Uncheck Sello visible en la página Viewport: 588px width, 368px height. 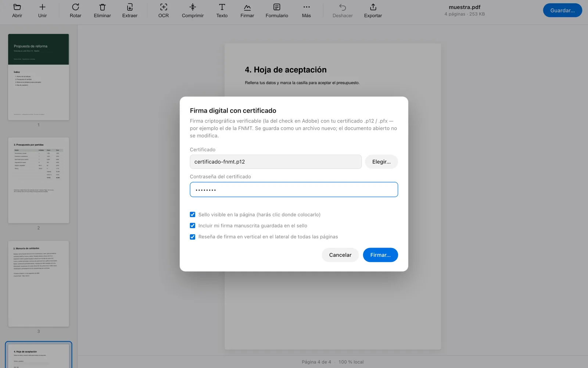pos(193,215)
